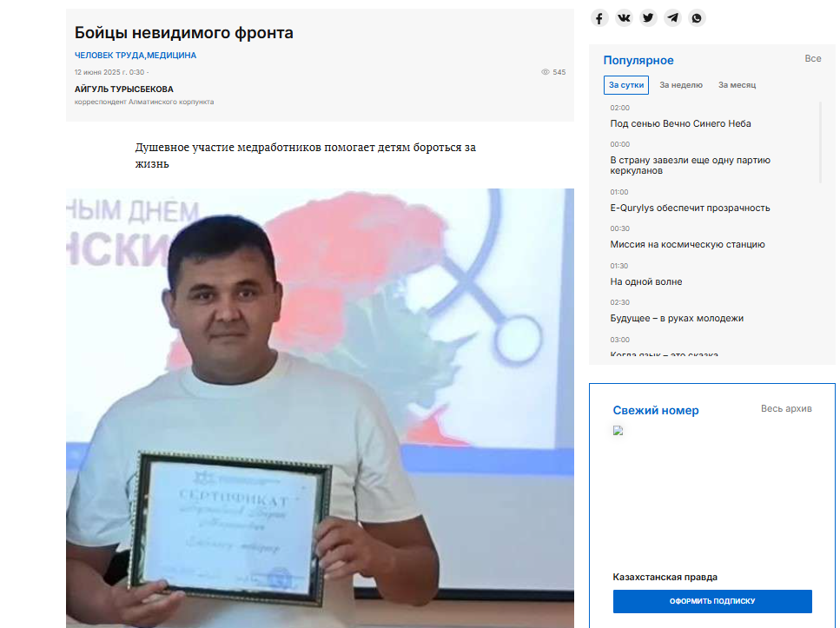Click the fresh issue cover thumbnail
The image size is (840, 628).
point(618,430)
